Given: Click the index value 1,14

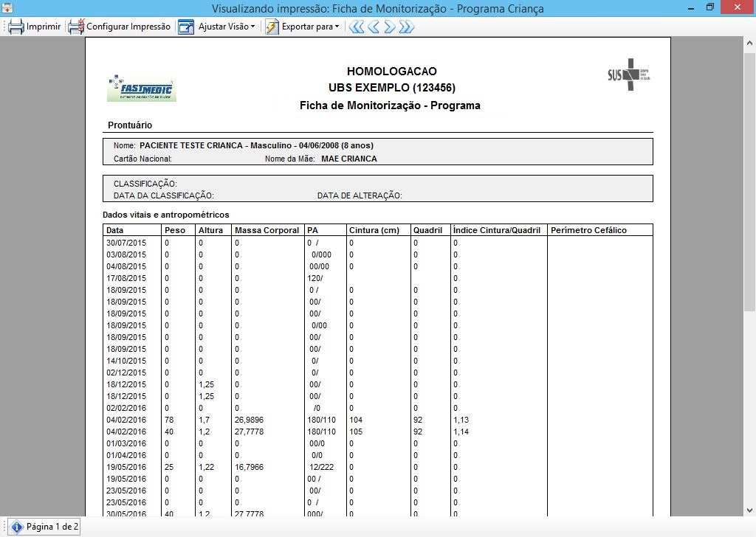Looking at the screenshot, I should coord(461,432).
